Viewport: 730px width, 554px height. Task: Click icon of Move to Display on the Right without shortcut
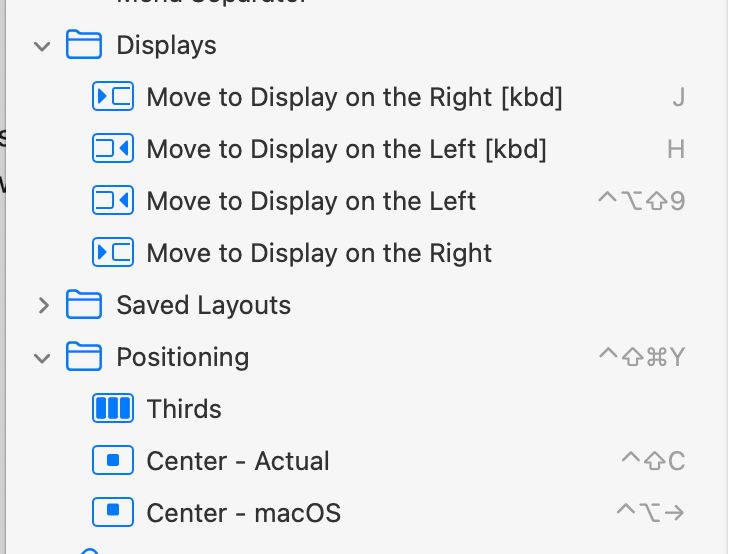pyautogui.click(x=113, y=252)
